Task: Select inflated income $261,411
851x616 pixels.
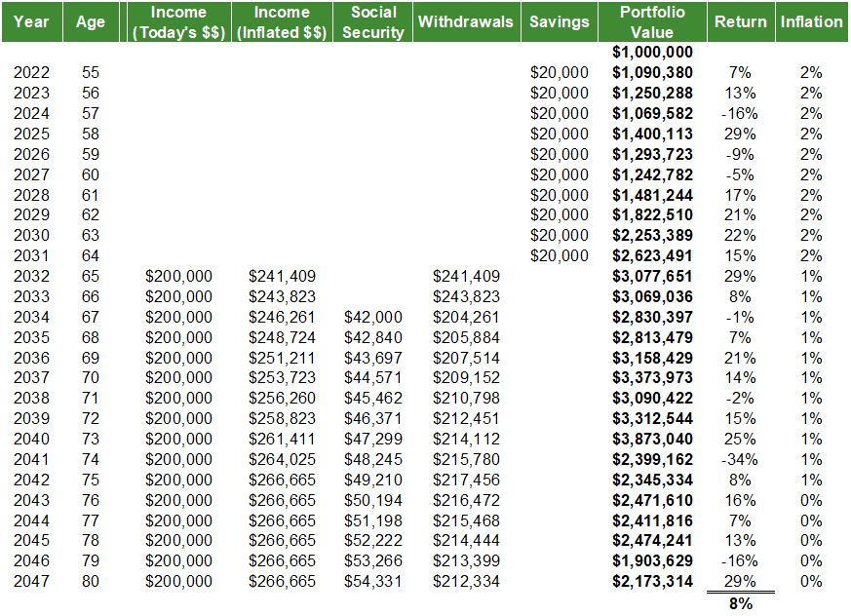Action: [x=283, y=439]
